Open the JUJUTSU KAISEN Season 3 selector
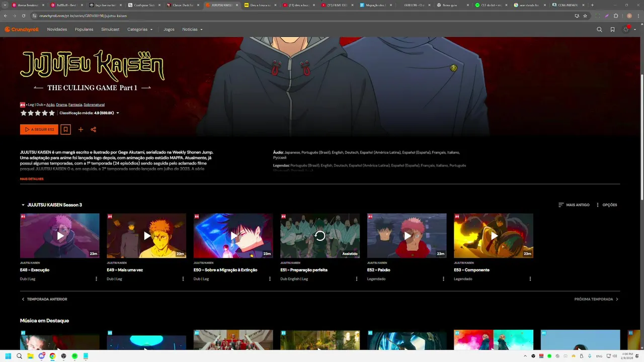644x362 pixels. (51, 205)
